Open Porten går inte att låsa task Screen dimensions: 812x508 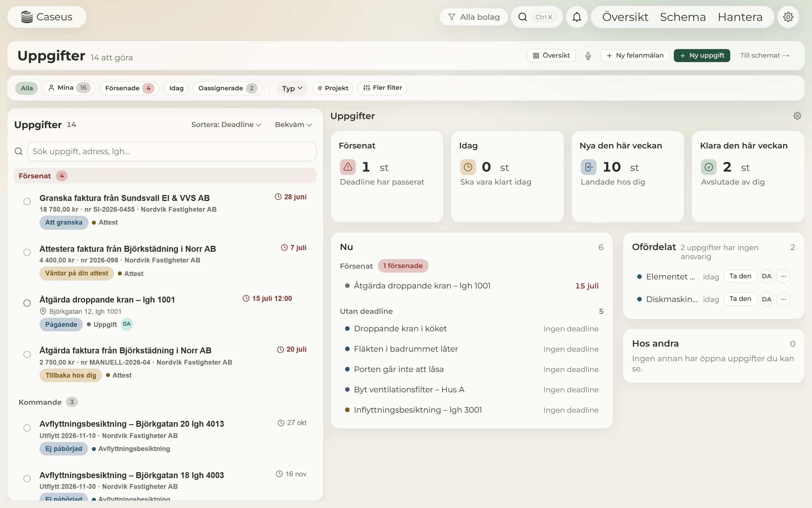472,369
